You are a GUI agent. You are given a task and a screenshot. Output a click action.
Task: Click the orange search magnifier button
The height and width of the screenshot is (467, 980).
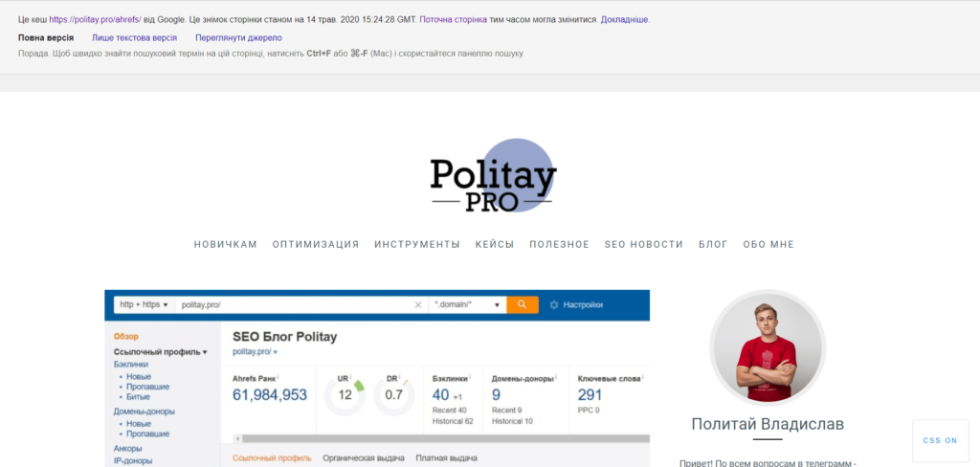click(522, 304)
